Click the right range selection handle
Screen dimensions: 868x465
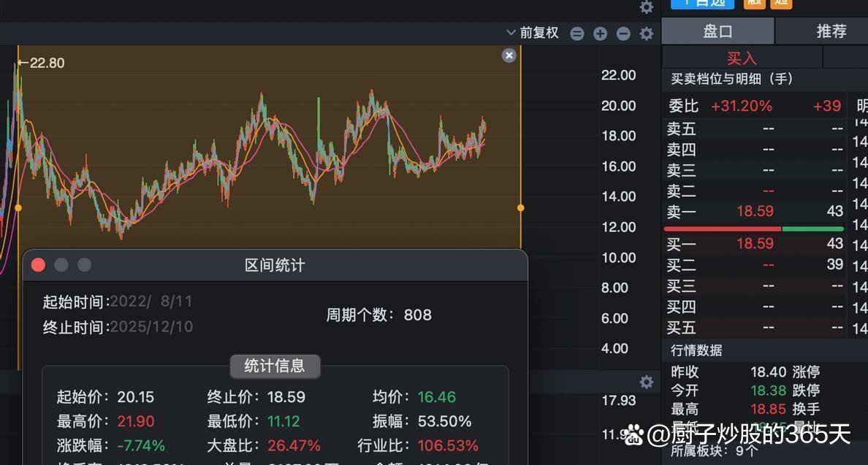coord(521,208)
